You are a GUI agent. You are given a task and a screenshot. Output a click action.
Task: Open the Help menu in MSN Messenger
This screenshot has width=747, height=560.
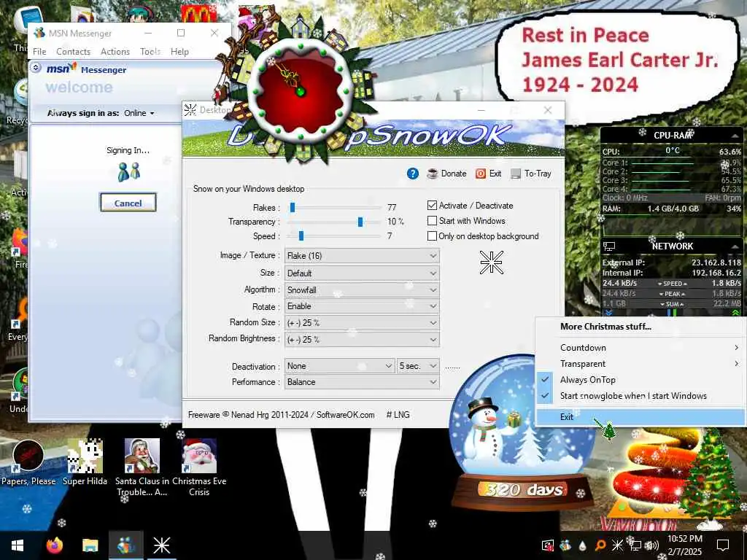tap(179, 52)
